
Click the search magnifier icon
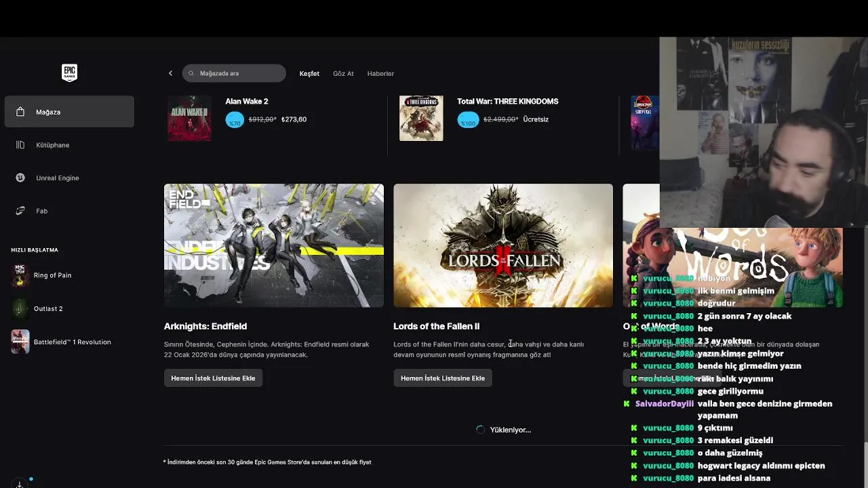191,73
